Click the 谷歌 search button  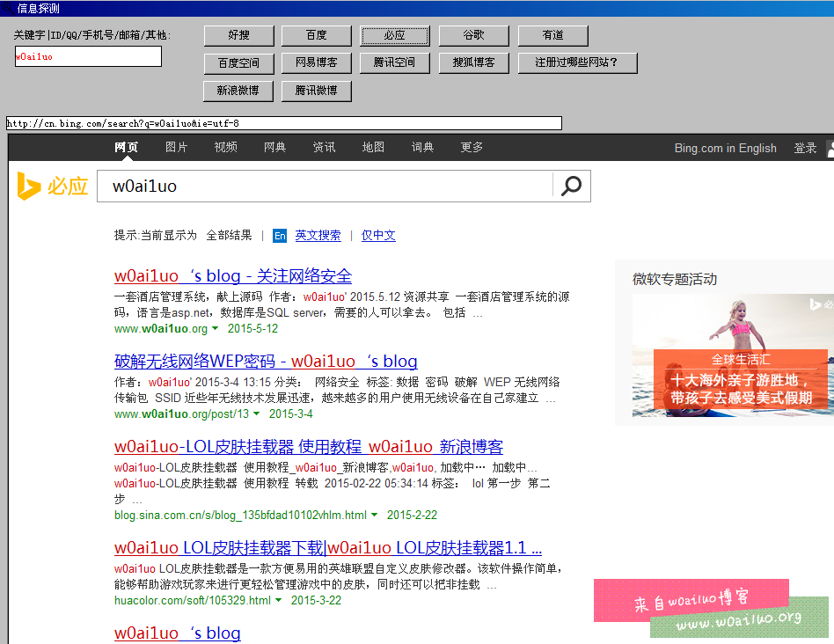[473, 35]
